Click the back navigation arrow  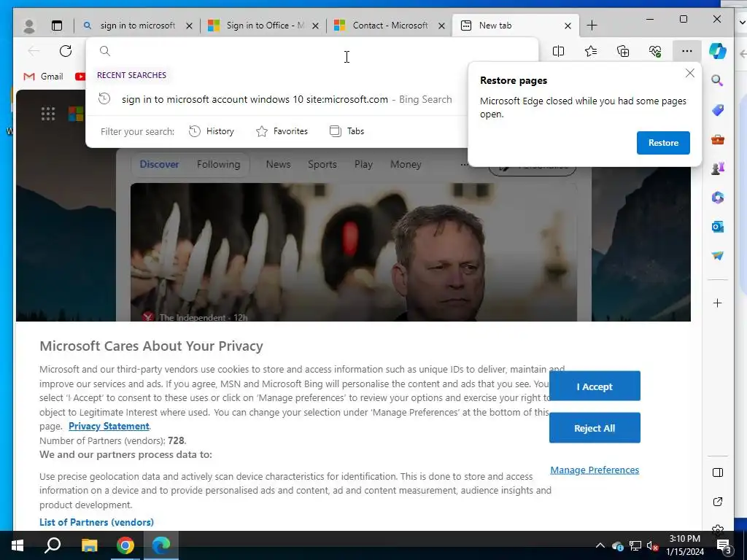pos(34,51)
